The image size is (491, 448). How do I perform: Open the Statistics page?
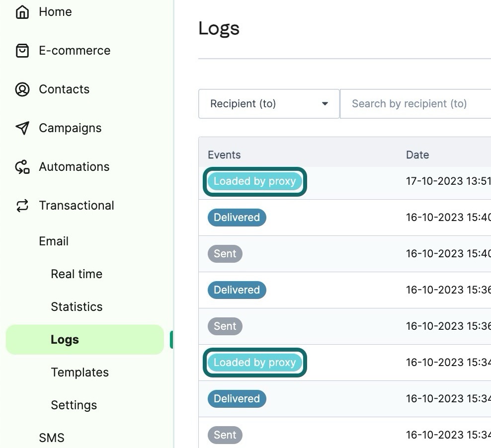tap(77, 306)
